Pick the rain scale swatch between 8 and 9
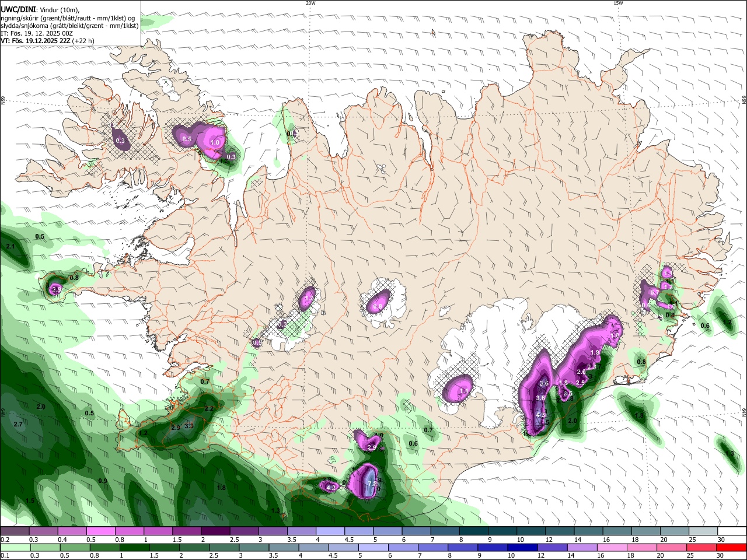This screenshot has width=747, height=560. coord(463,548)
